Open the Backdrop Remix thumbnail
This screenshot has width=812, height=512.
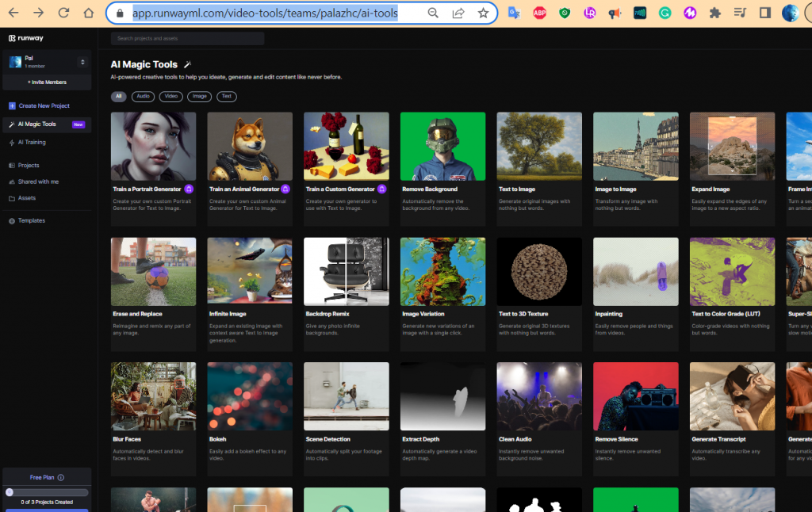pos(347,272)
